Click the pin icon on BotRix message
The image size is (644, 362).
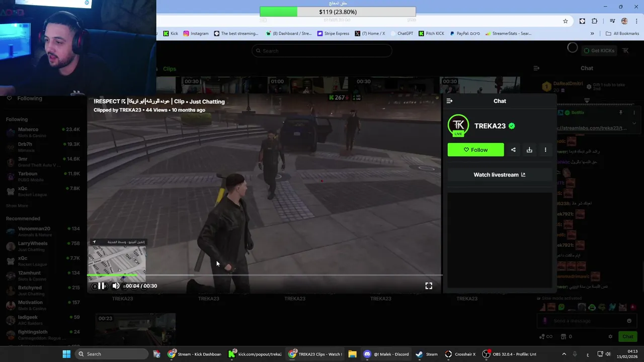coord(621,113)
